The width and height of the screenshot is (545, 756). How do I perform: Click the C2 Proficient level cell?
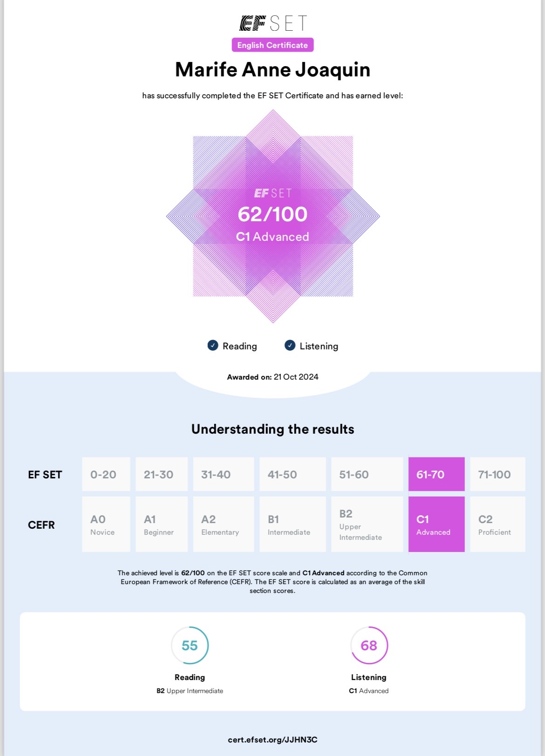(497, 524)
